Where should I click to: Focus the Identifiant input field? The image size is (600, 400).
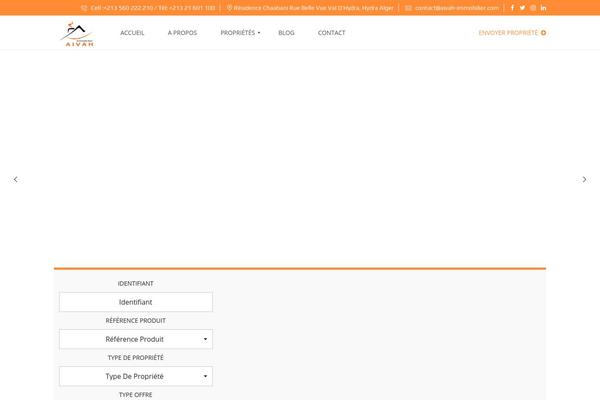click(136, 302)
